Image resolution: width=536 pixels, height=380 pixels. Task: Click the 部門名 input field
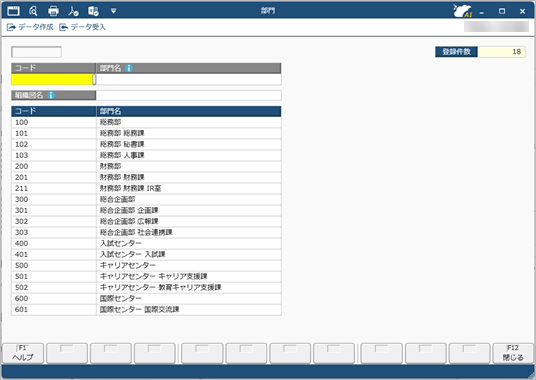click(188, 80)
